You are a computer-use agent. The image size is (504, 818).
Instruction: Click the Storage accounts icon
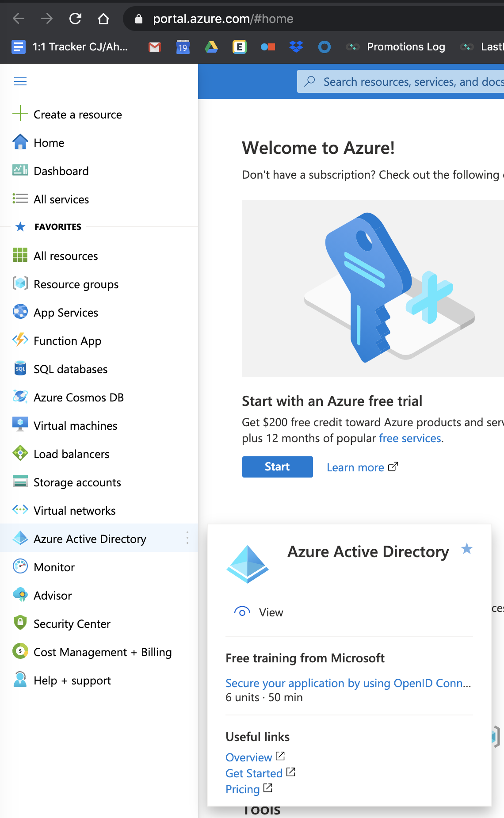[x=20, y=482]
